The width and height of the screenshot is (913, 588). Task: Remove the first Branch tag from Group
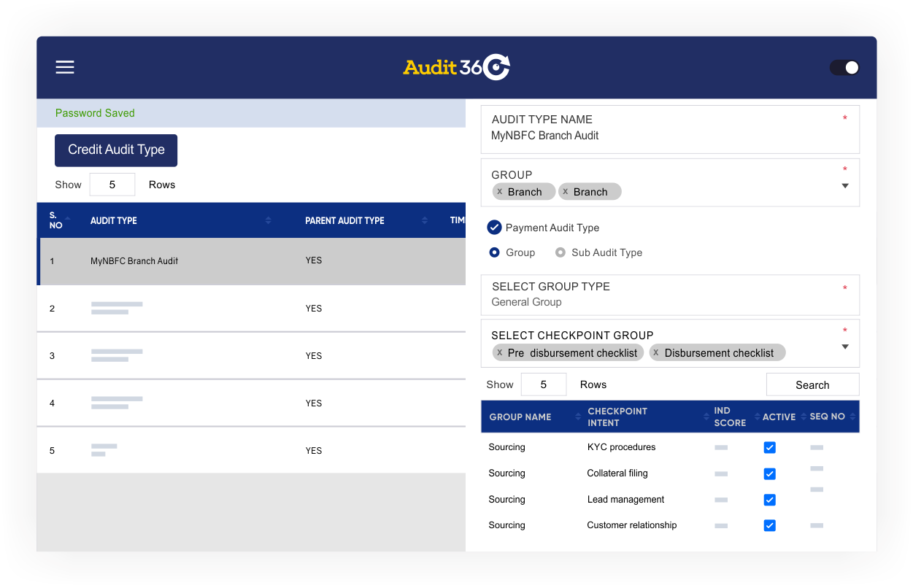[499, 192]
